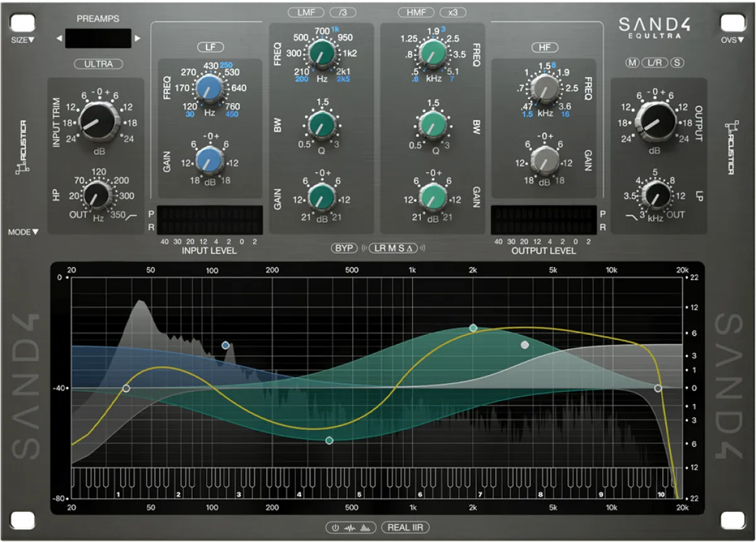Viewport: 756px width, 542px height.
Task: Toggle the spectrum analyzer icon
Action: (365, 528)
